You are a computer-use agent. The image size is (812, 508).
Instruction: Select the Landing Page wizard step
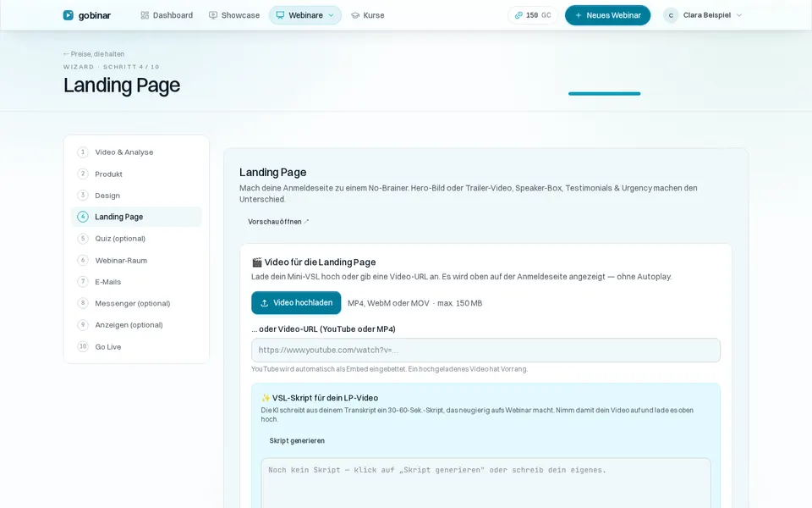click(136, 217)
